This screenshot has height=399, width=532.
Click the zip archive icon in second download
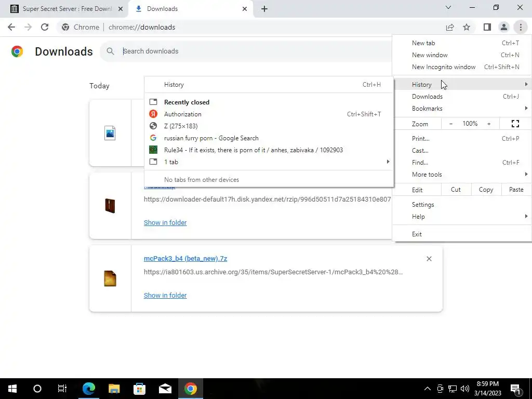tap(110, 206)
